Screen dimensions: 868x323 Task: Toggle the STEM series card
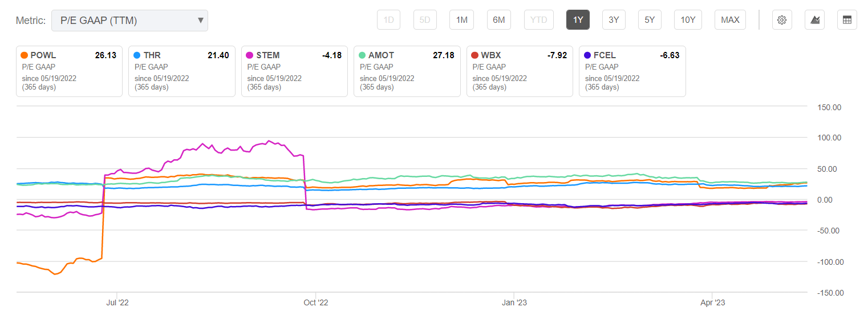click(294, 71)
